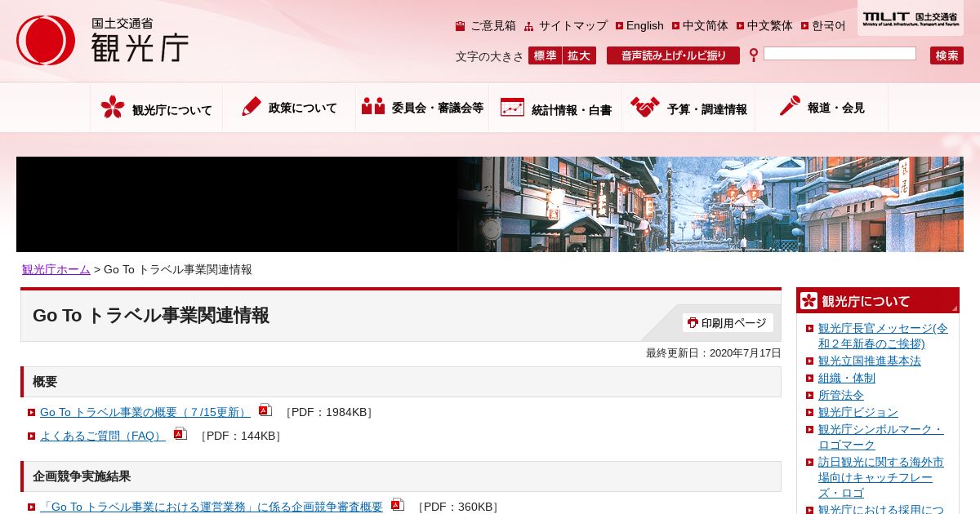980x514 pixels.
Task: Open the サイトマップ link
Action: point(573,26)
